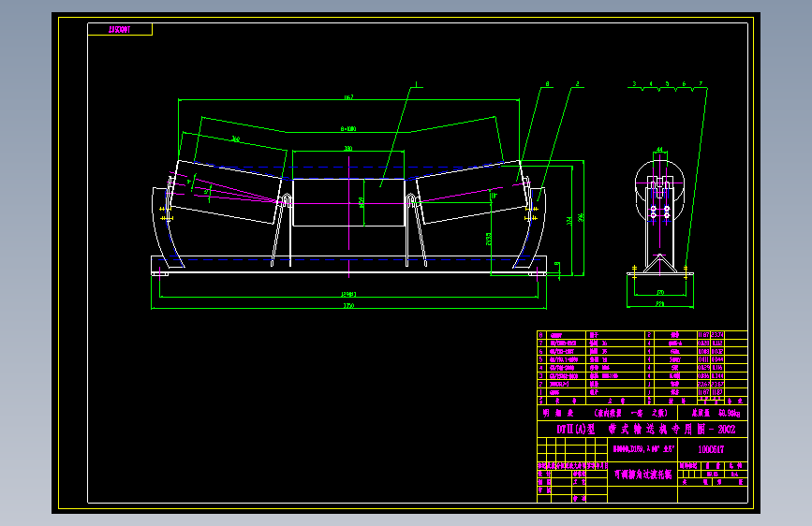Select the center horizontal roller rectangle
The width and height of the screenshot is (812, 526).
348,202
